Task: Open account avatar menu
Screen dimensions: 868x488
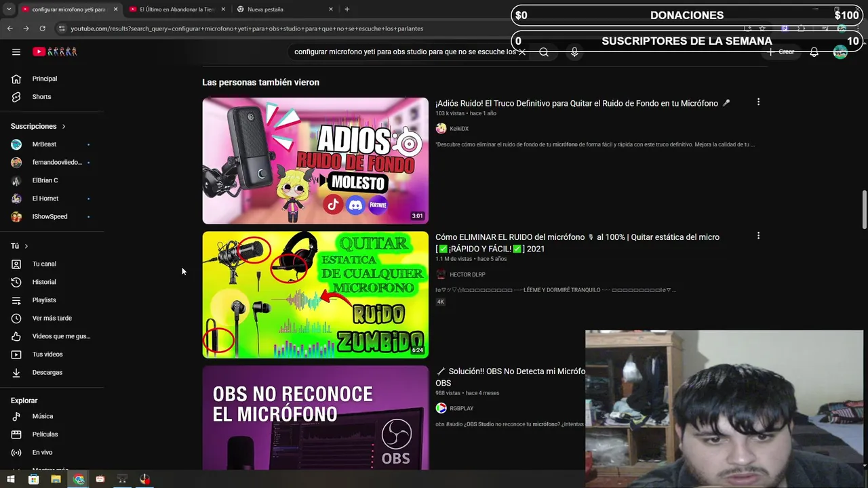Action: coord(840,52)
